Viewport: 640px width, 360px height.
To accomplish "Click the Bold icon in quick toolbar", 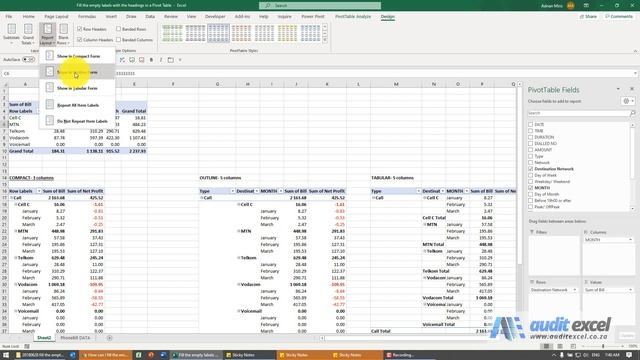I will click(151, 60).
